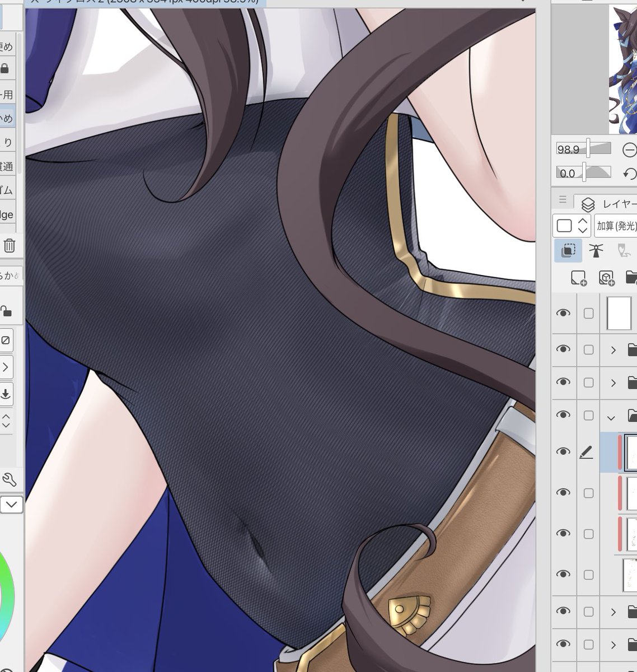
Task: Hide the folder directly under the white layer
Action: (x=563, y=349)
